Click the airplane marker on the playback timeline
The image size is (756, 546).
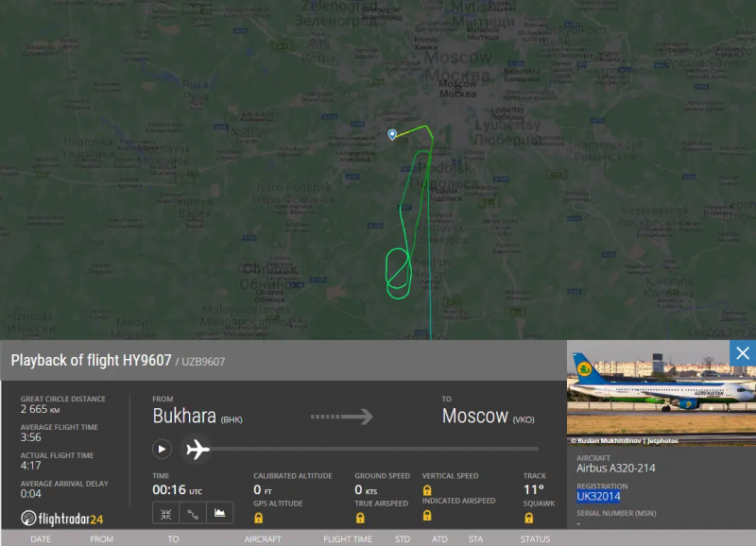click(x=198, y=449)
